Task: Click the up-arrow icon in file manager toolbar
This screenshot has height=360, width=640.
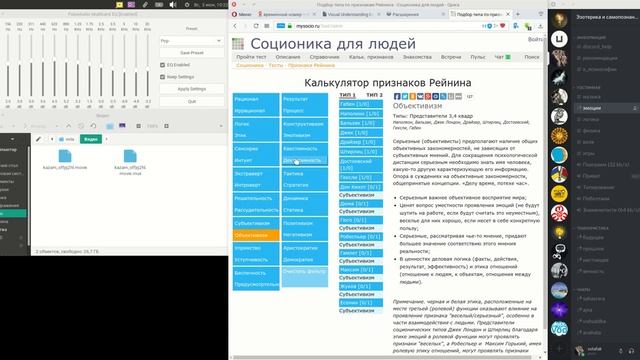Action: (69, 126)
